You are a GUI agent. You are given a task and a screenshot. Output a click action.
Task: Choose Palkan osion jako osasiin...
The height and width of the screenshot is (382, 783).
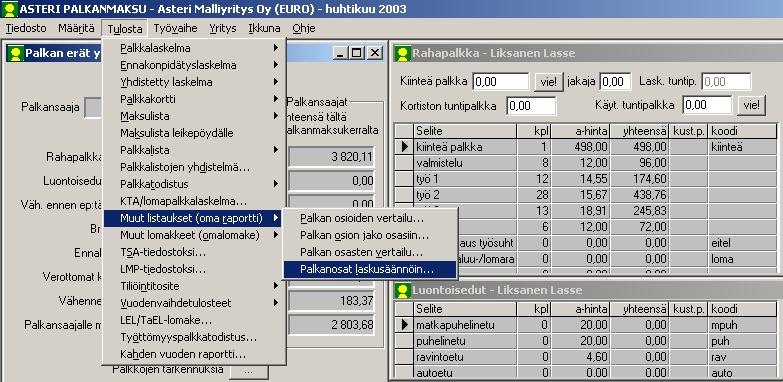[370, 235]
